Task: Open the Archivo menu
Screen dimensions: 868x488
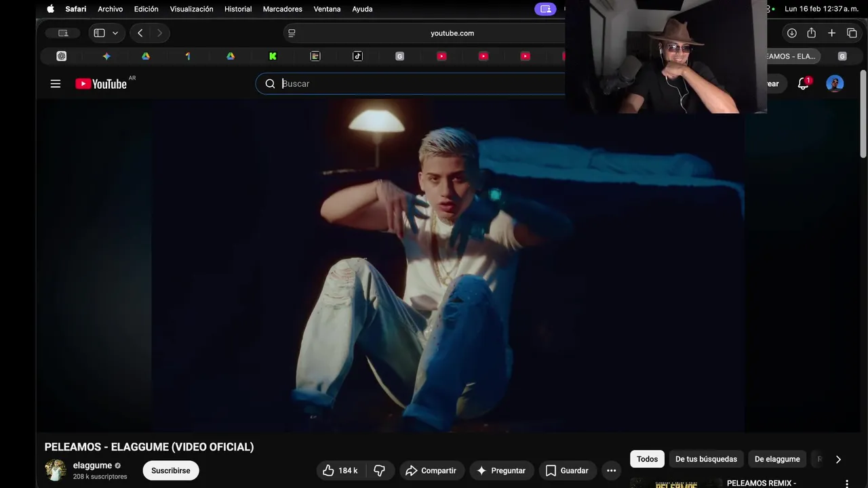Action: click(110, 9)
